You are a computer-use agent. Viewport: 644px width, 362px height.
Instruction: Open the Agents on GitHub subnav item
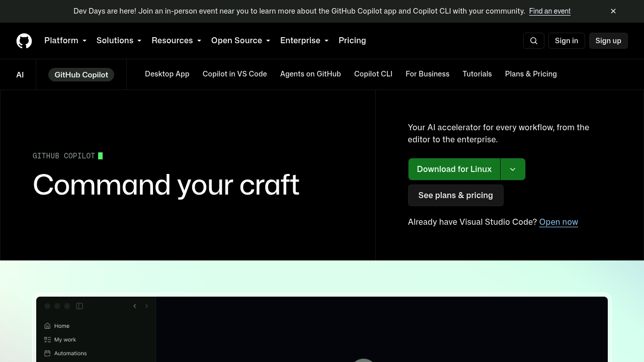click(x=310, y=74)
